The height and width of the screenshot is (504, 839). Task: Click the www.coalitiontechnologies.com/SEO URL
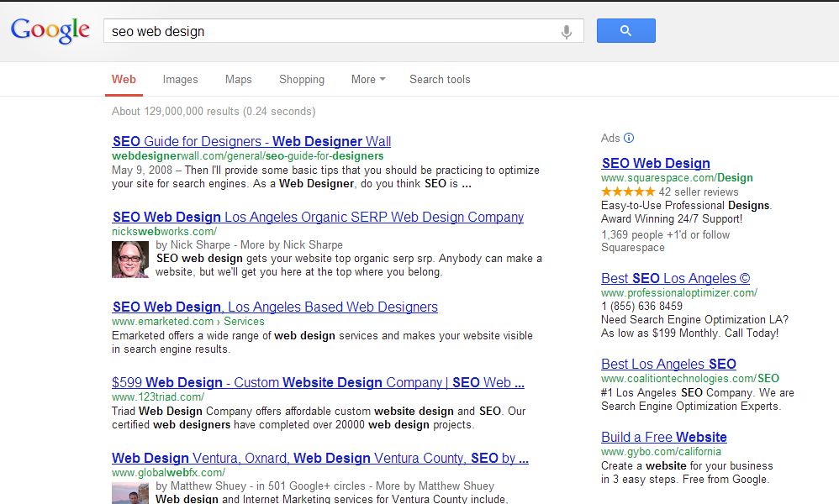point(689,378)
